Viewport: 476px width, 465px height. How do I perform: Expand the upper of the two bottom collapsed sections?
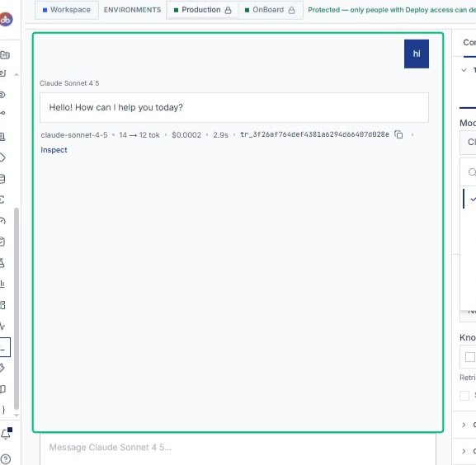pyautogui.click(x=464, y=425)
